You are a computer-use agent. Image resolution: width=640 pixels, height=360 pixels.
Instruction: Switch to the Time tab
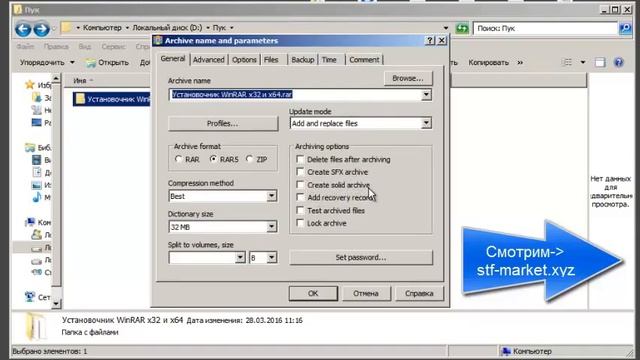coord(329,60)
